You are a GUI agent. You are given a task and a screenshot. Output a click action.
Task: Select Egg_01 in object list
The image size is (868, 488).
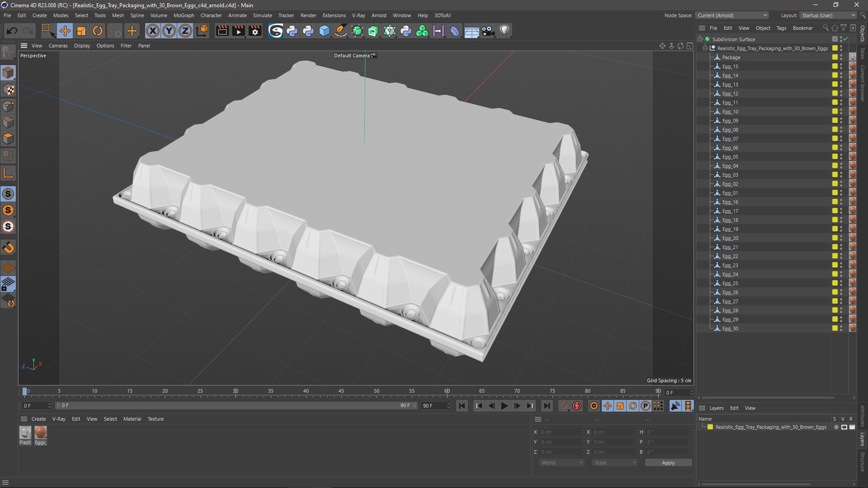tap(730, 193)
